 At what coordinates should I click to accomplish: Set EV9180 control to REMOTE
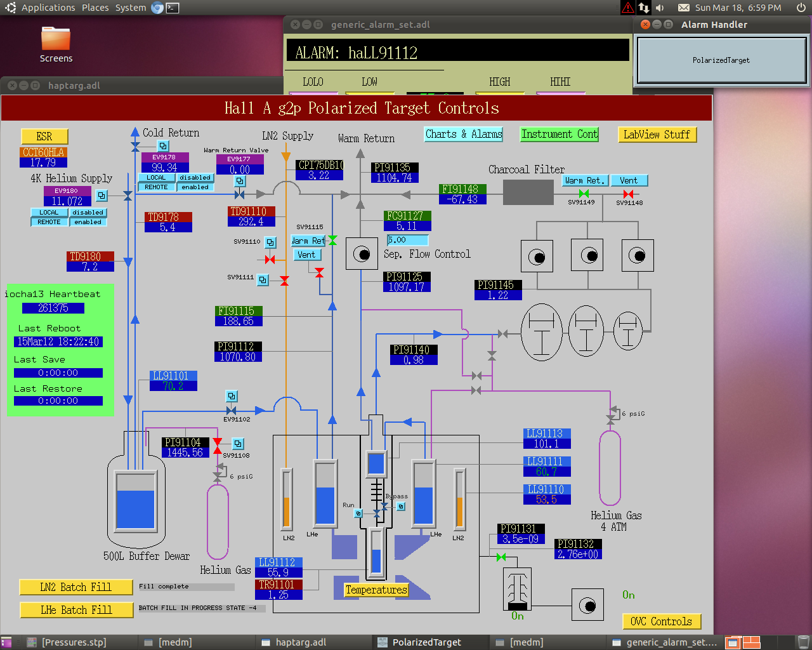(49, 222)
